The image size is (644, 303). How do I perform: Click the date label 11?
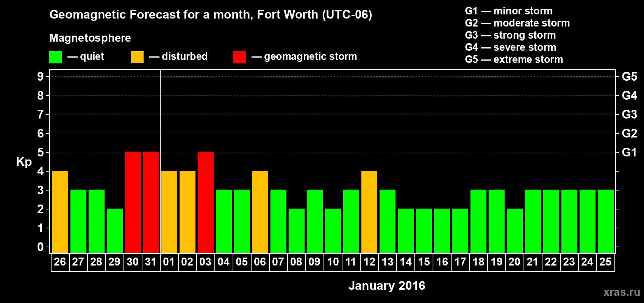click(x=351, y=262)
